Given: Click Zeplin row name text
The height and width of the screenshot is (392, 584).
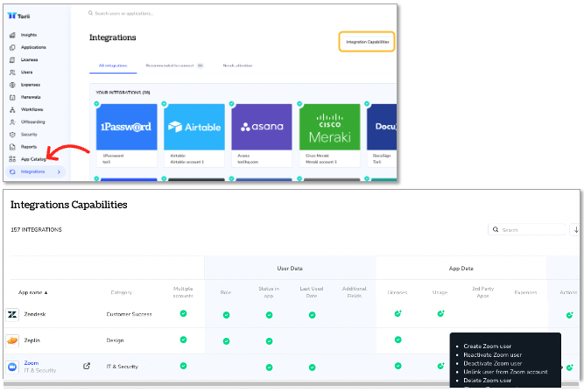Looking at the screenshot, I should 32,340.
